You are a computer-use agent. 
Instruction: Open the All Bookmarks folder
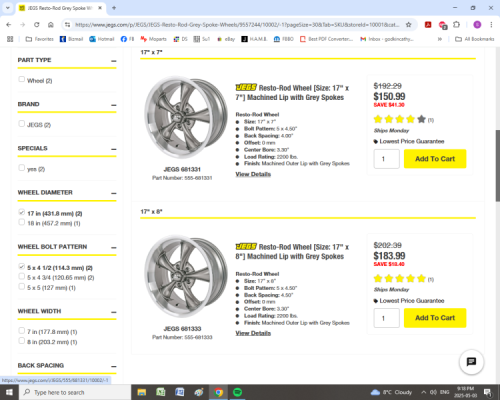click(x=475, y=39)
